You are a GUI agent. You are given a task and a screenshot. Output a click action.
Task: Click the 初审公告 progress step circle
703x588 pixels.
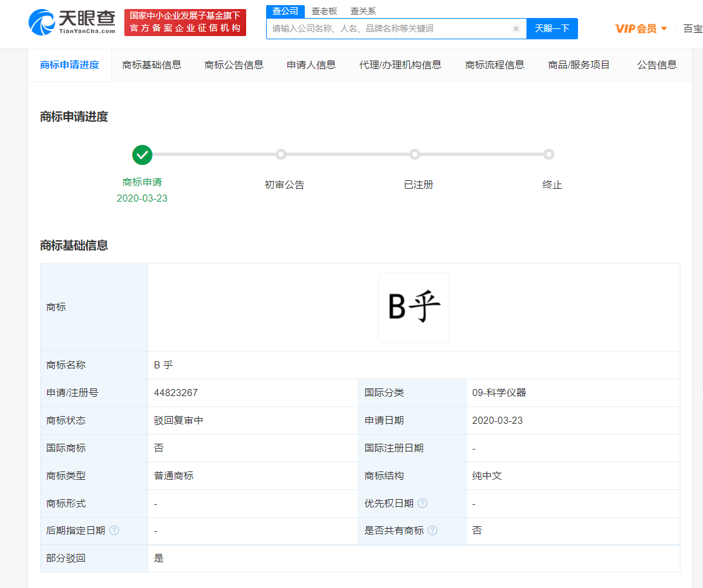coord(281,155)
